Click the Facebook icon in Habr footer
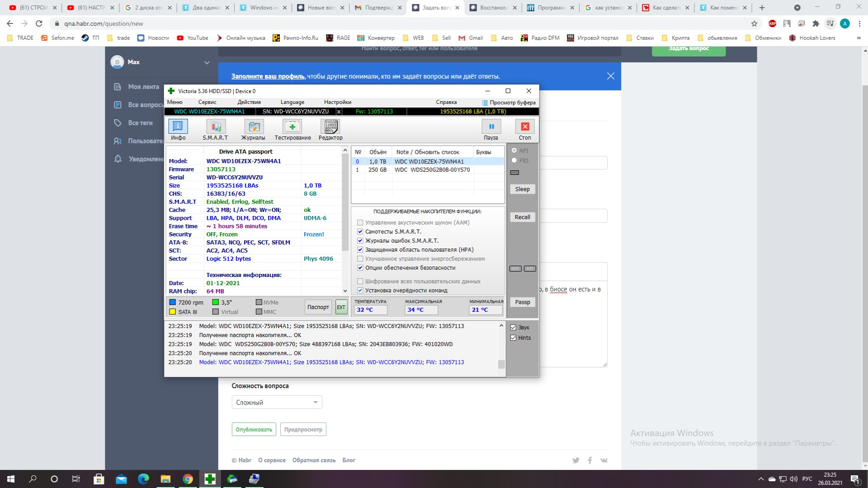 pos(590,460)
